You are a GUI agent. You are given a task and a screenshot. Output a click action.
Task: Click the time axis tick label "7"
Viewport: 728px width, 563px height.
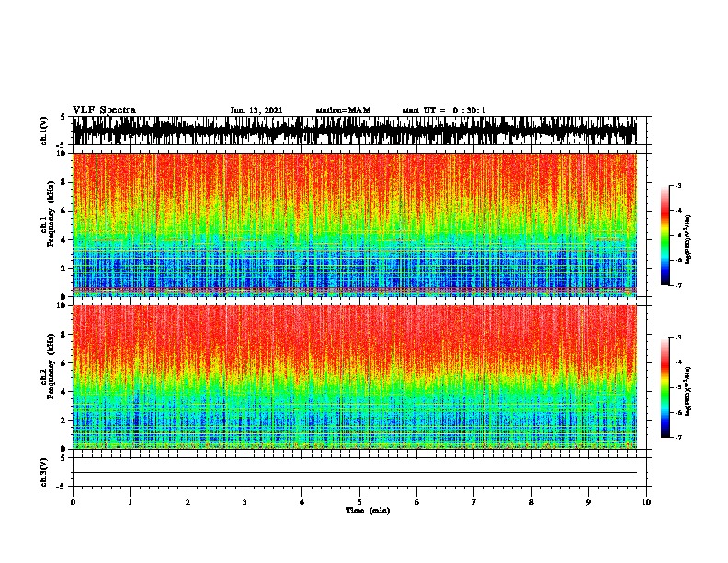point(474,502)
